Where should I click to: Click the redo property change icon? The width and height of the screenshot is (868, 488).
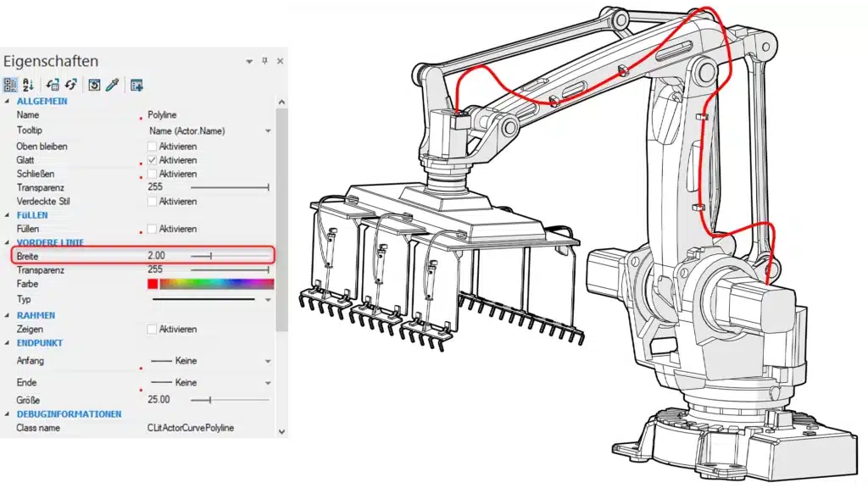click(x=71, y=84)
